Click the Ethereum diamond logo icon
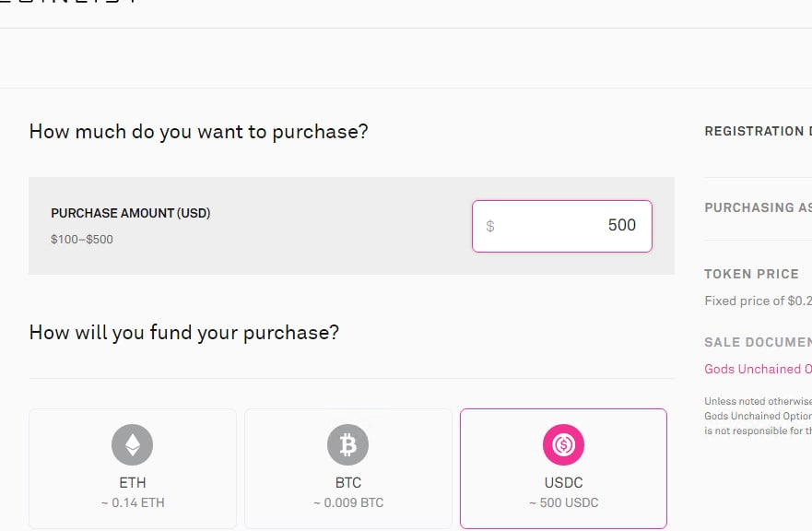The width and height of the screenshot is (812, 531). tap(133, 446)
